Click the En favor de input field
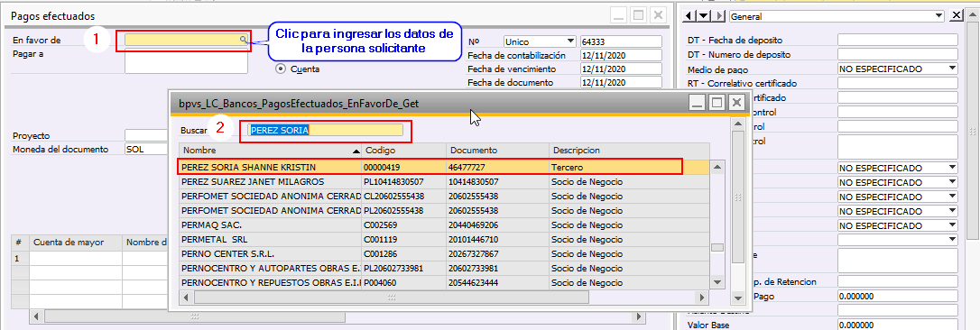The height and width of the screenshot is (330, 980). point(186,40)
